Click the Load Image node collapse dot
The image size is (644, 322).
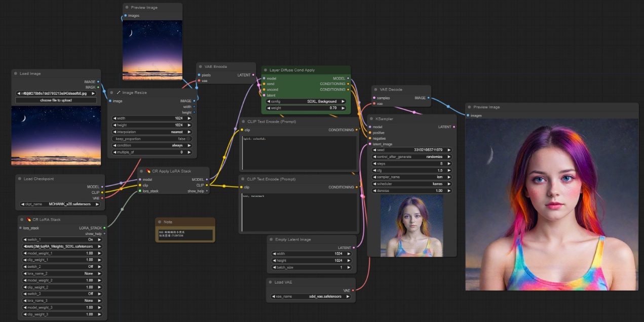(x=16, y=74)
